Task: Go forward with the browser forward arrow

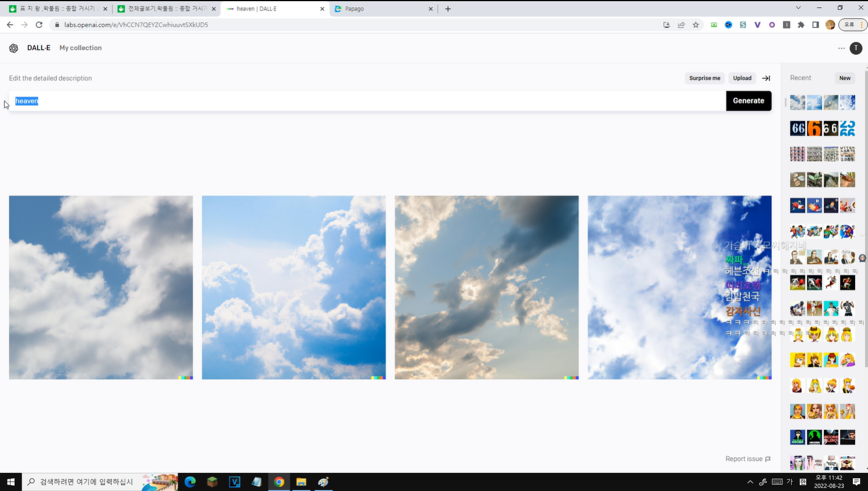Action: [24, 25]
